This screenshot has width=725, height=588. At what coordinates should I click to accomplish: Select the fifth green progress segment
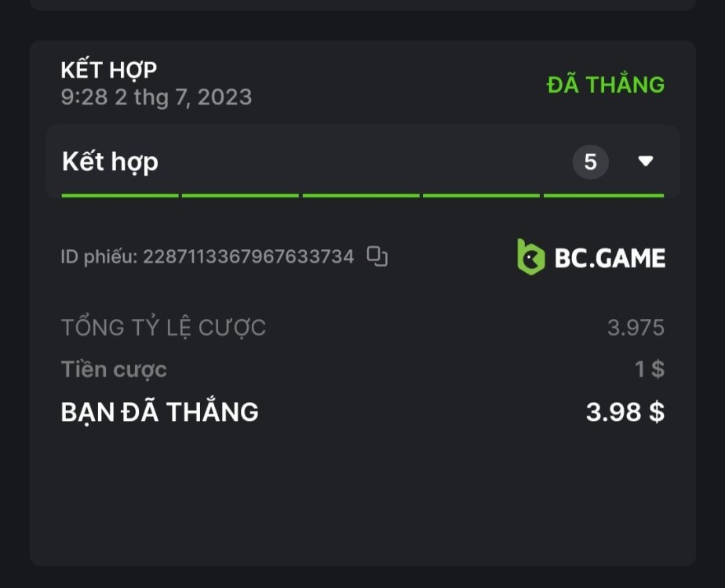(603, 195)
